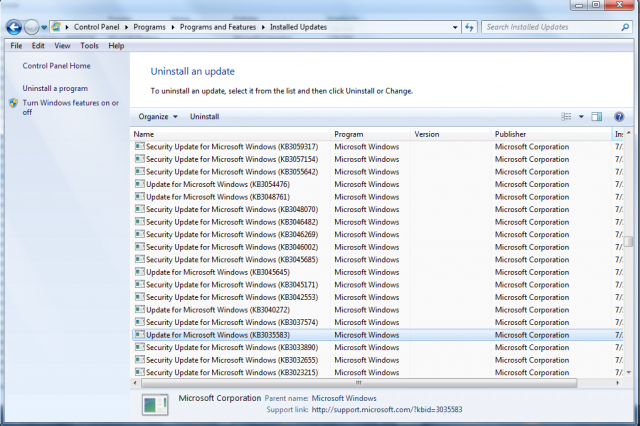
Task: Click the blue Help question mark icon
Action: click(x=619, y=117)
